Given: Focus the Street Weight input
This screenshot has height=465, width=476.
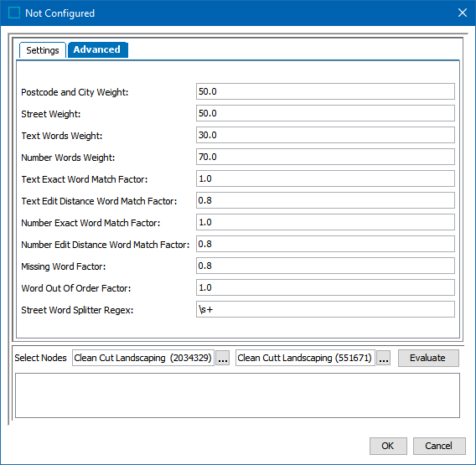Looking at the screenshot, I should (x=325, y=113).
